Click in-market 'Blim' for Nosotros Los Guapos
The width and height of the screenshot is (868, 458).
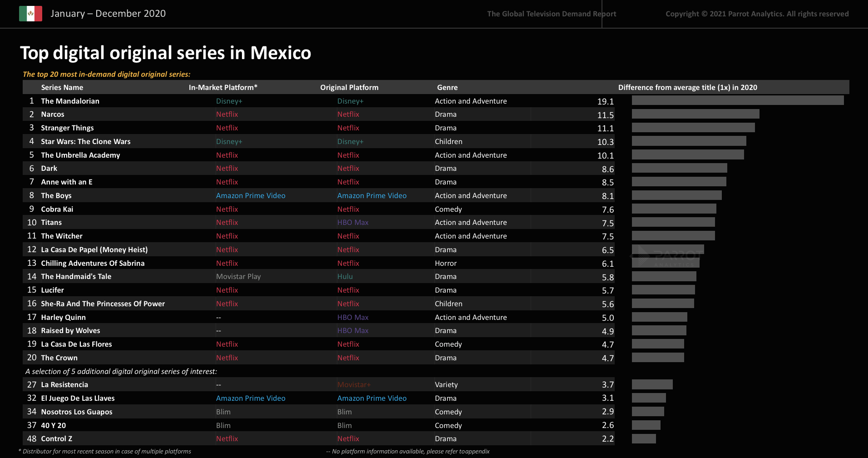click(x=223, y=412)
